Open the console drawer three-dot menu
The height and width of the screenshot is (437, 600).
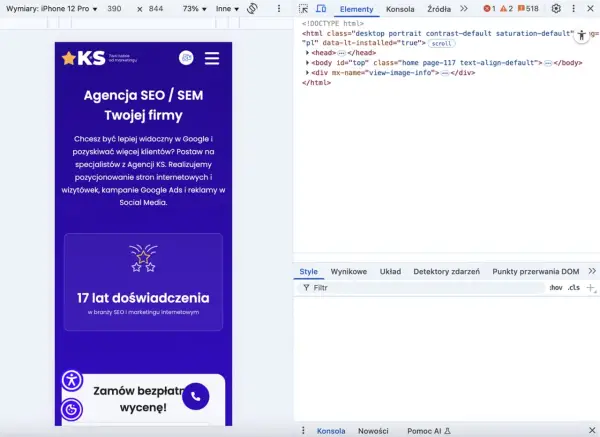coord(303,430)
